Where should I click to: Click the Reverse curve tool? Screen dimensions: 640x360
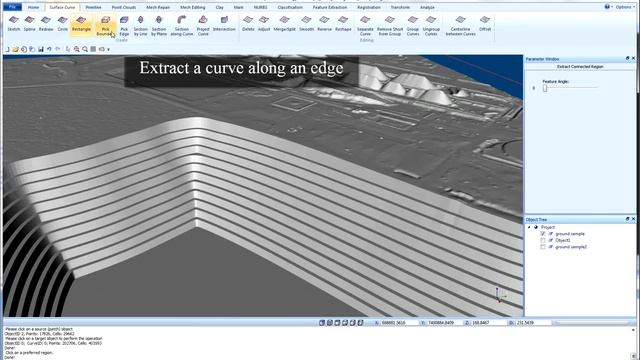tap(324, 24)
